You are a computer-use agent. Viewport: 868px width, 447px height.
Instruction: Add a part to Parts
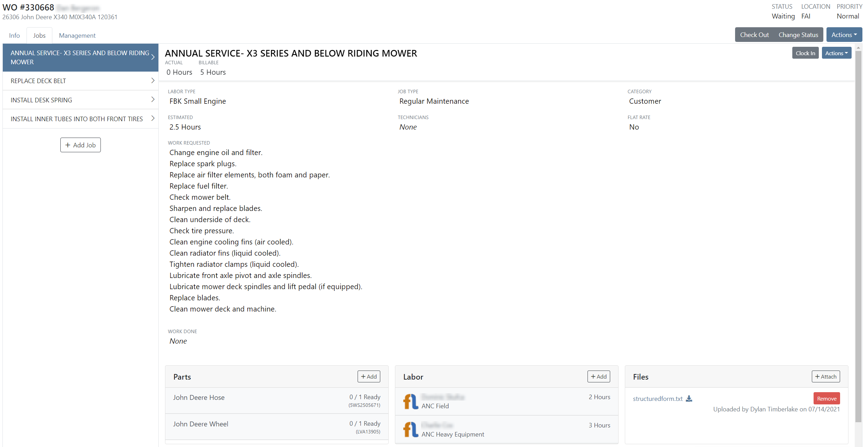coord(369,376)
